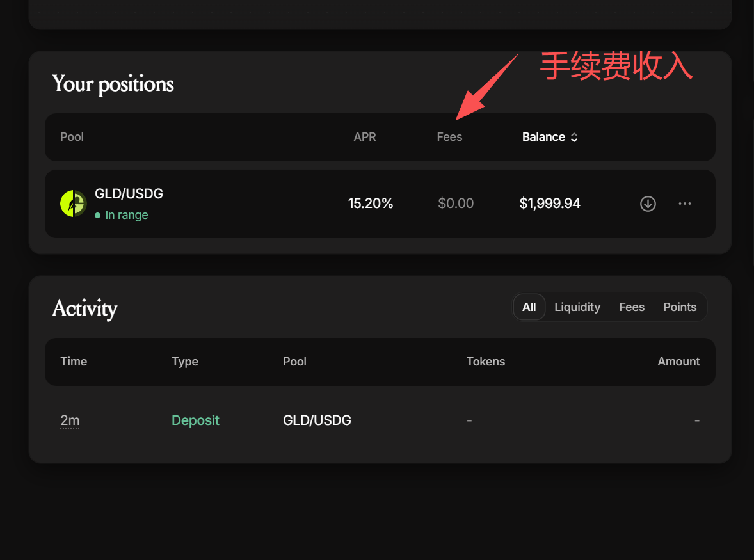This screenshot has height=560, width=754.
Task: Click the GLD/USDG pool in Activity row
Action: [317, 420]
